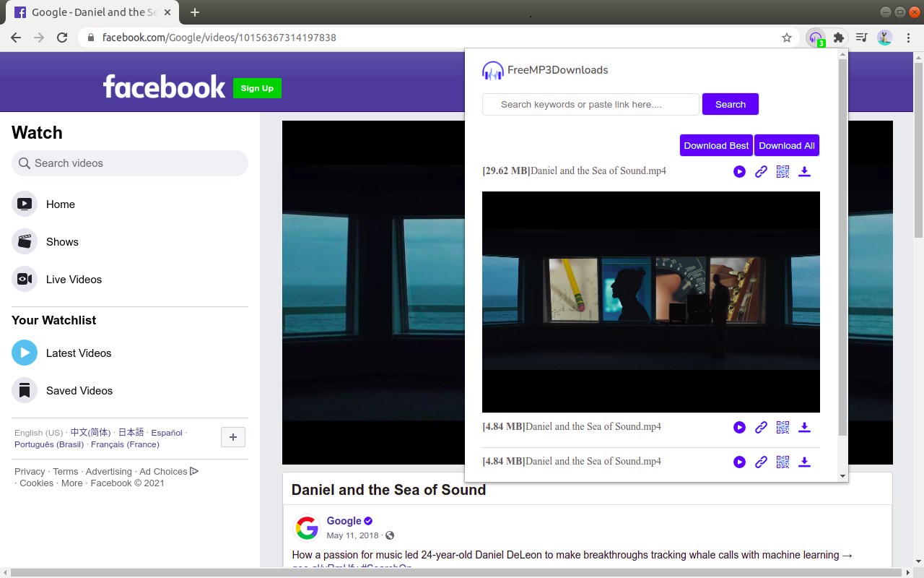
Task: Click the popup scrollbar up arrow
Action: coord(842,54)
